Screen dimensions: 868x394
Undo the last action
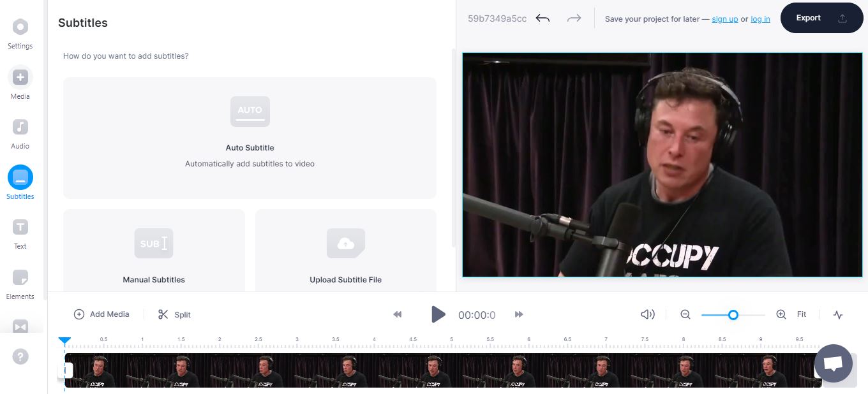click(x=542, y=18)
